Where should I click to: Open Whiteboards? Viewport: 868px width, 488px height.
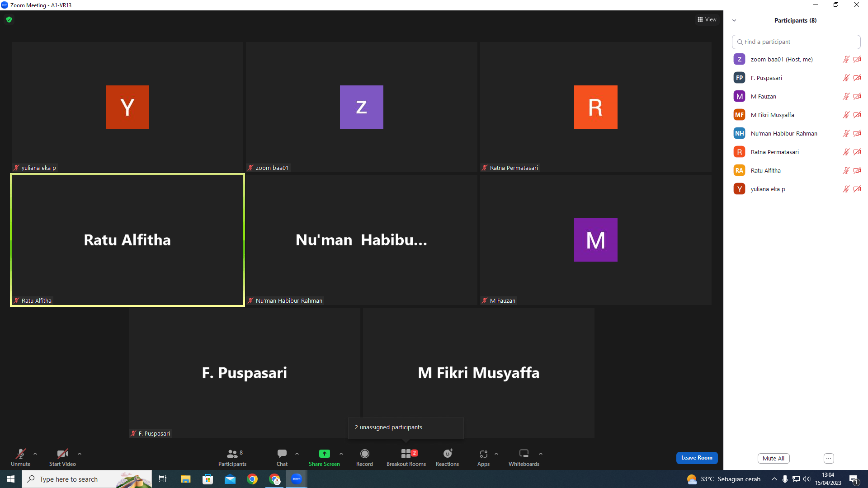[x=524, y=457]
